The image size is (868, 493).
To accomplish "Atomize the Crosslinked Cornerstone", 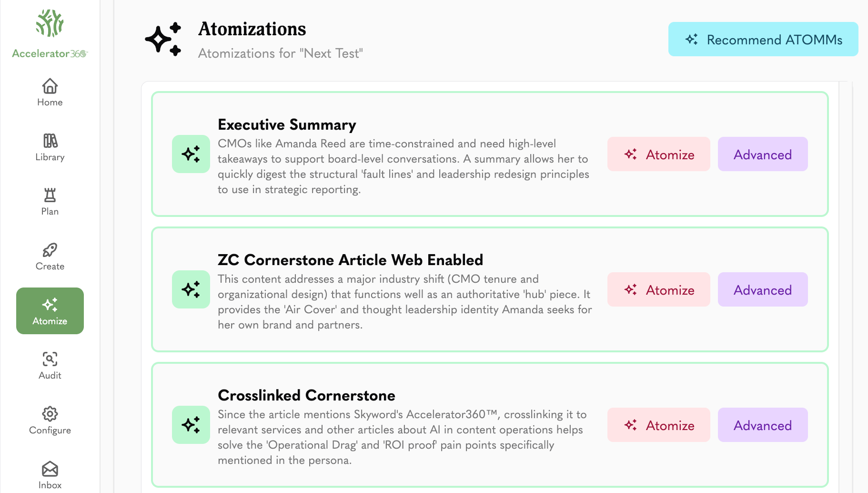I will coord(659,425).
